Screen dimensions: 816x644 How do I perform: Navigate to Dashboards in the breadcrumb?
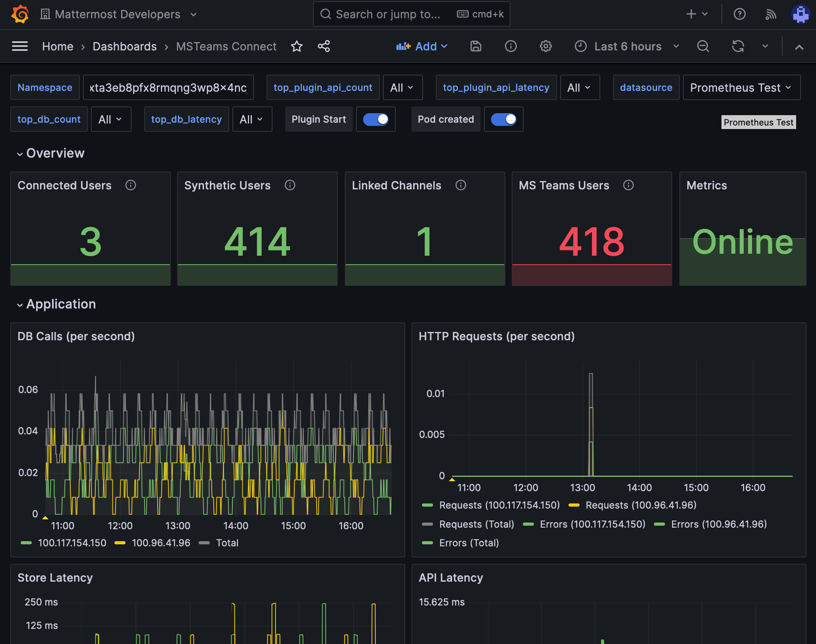pos(124,46)
